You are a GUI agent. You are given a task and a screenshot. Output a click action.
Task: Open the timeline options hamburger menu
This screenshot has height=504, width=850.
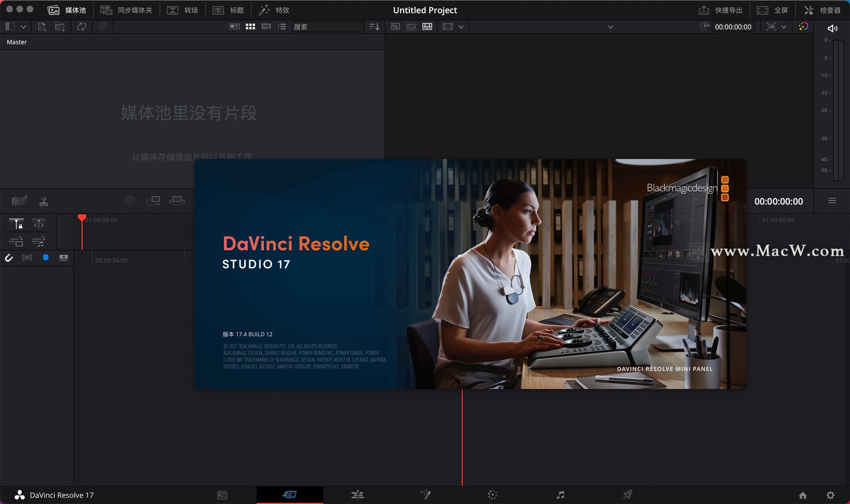(x=832, y=201)
